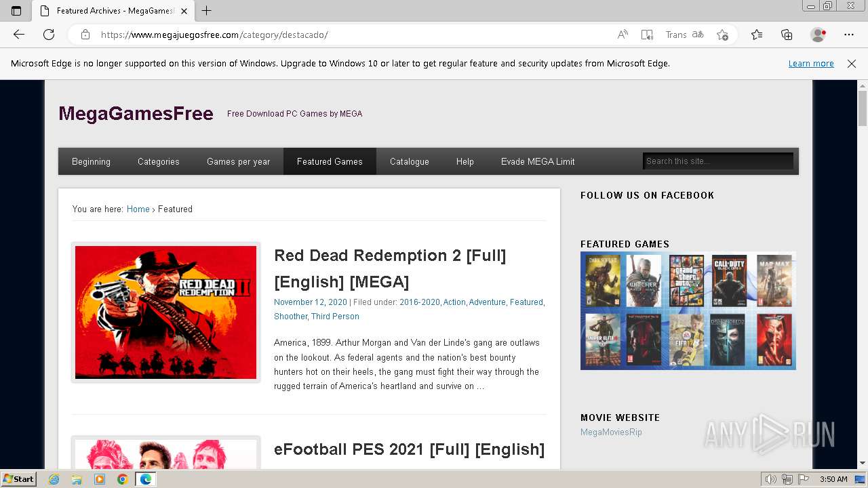Open Edge settings and more menu
868x488 pixels.
[849, 35]
